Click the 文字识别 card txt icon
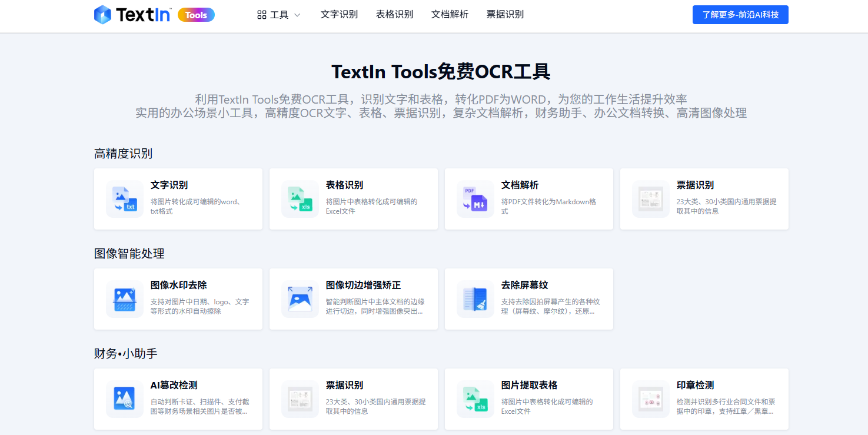The image size is (868, 435). click(125, 199)
